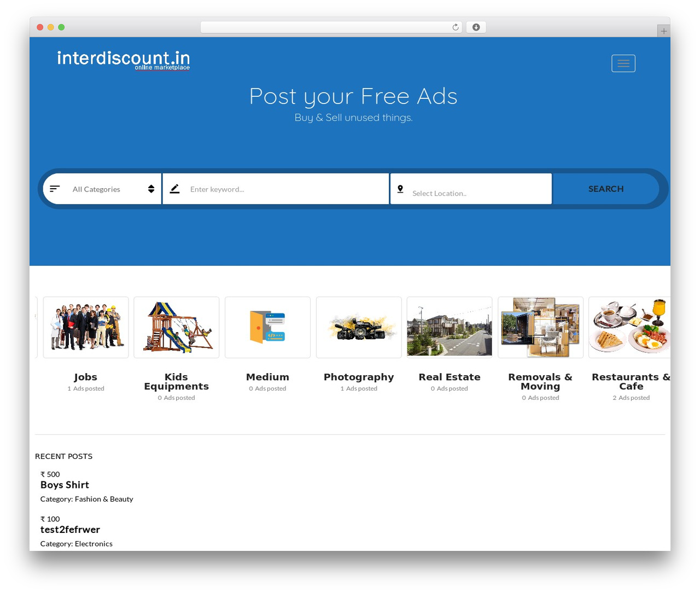
Task: Open the hamburger navigation menu
Action: point(623,63)
